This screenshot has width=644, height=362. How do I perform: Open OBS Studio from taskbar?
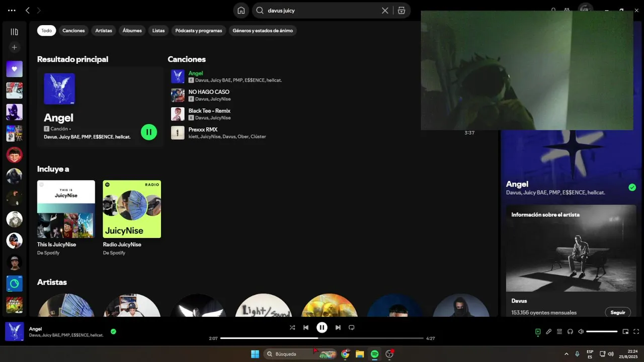pos(389,354)
